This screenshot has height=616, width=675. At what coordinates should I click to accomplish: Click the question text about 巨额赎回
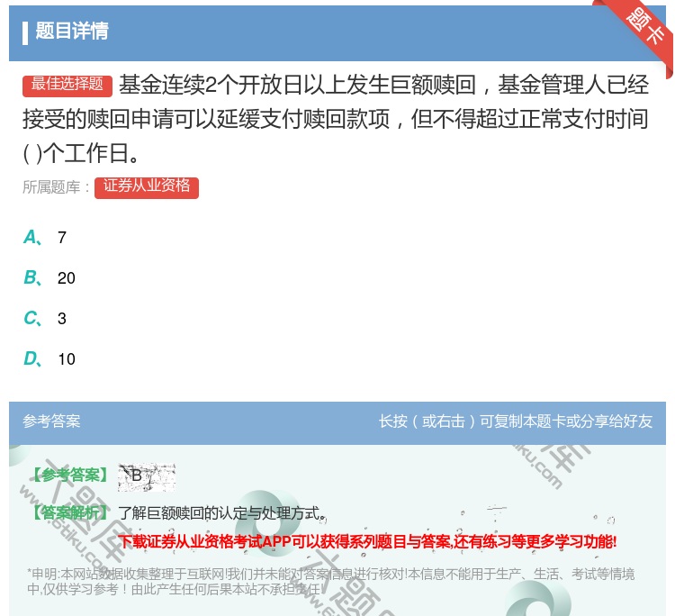336,119
